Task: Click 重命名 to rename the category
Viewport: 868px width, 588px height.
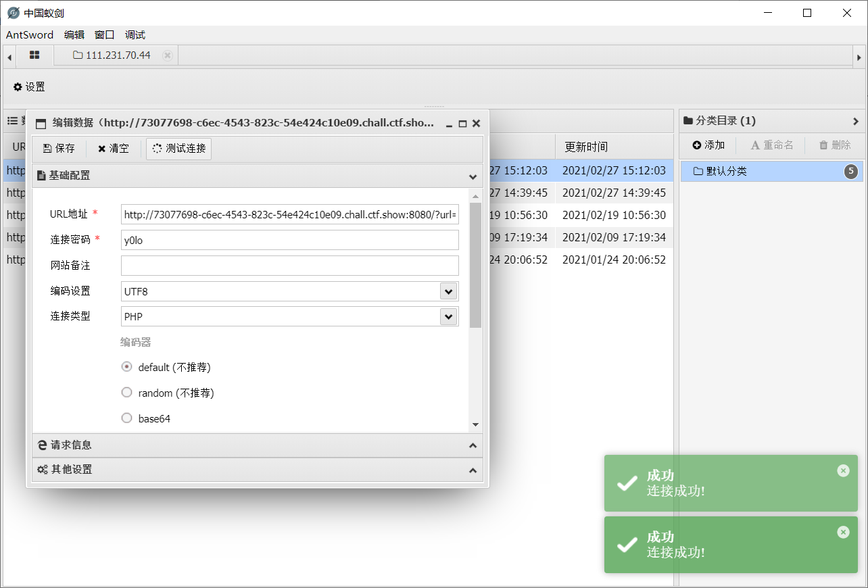Action: click(772, 145)
